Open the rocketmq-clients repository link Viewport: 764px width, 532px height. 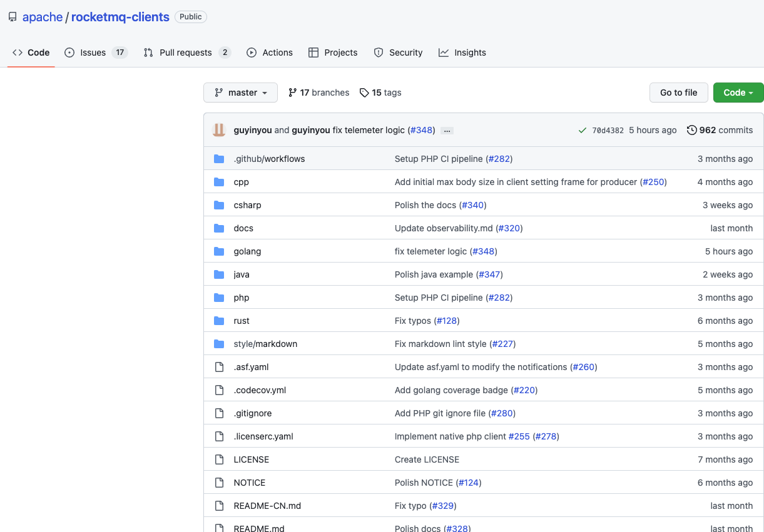click(120, 17)
